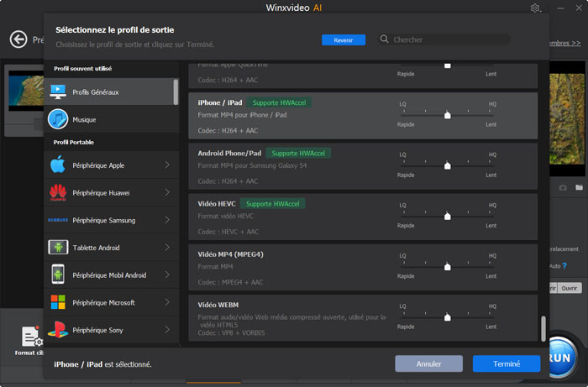The image size is (588, 387).
Task: Expand Périphérique Mobil Android chevron
Action: pos(167,275)
